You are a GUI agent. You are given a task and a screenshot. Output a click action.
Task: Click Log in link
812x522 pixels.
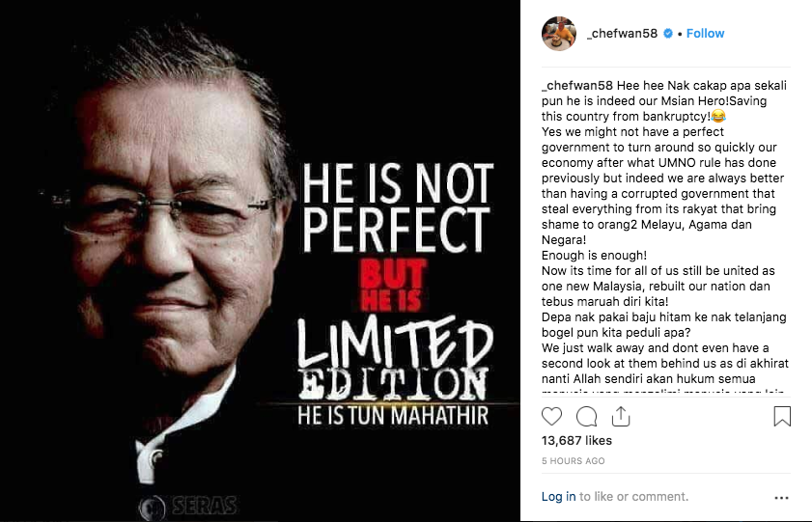[x=558, y=497]
